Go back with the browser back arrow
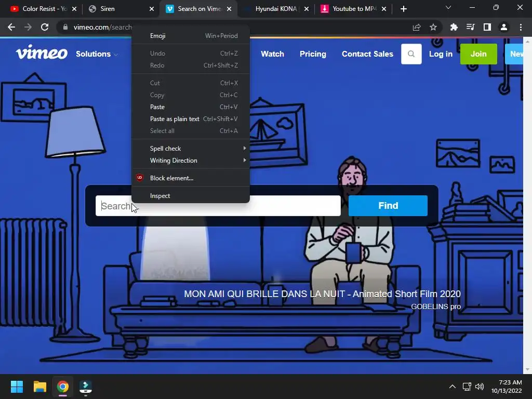This screenshot has width=532, height=399. pyautogui.click(x=11, y=27)
